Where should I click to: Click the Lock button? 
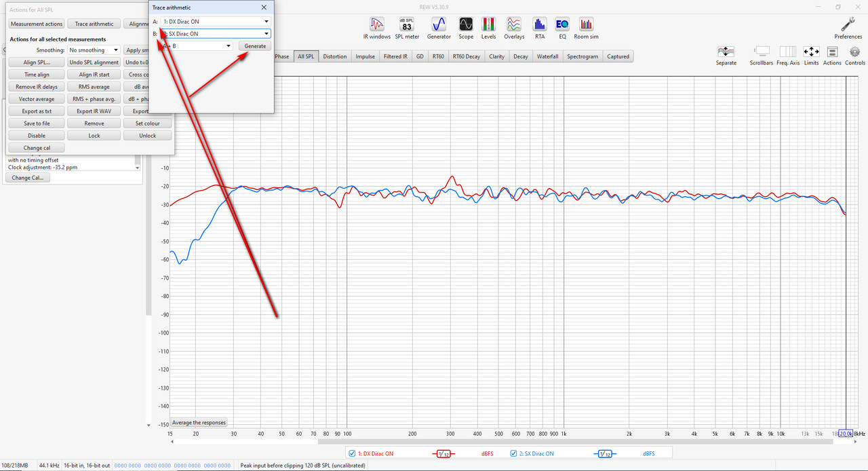(x=94, y=136)
